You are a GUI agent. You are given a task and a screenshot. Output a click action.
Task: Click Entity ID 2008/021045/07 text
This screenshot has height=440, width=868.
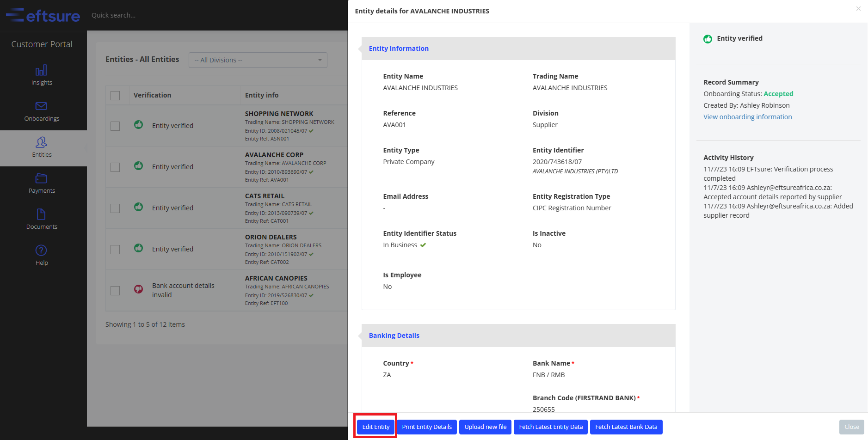click(x=276, y=131)
